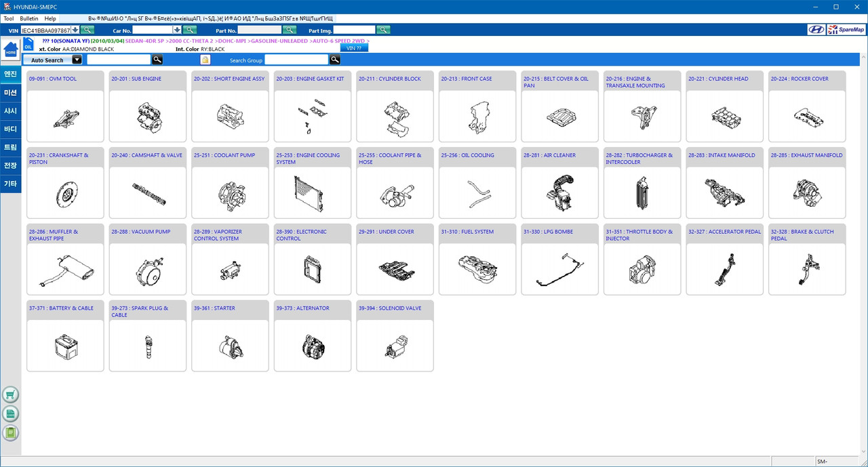The height and width of the screenshot is (467, 868).
Task: Open the shopping cart icon
Action: tap(11, 394)
